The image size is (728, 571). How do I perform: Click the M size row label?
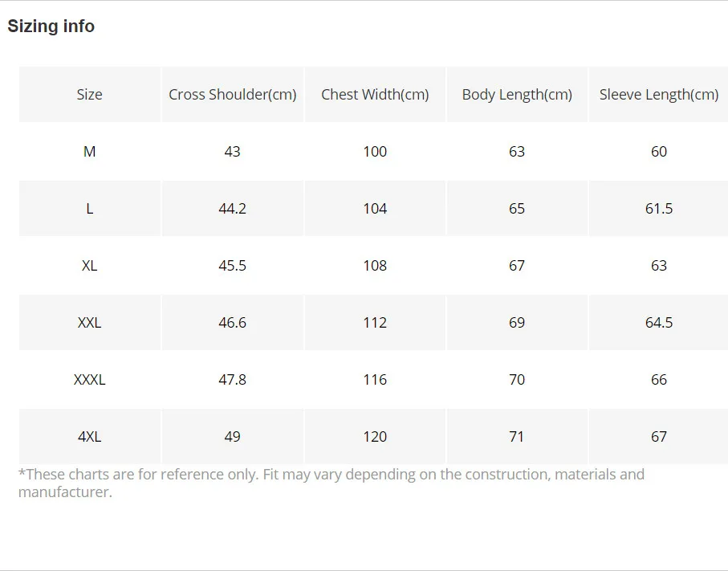click(89, 152)
